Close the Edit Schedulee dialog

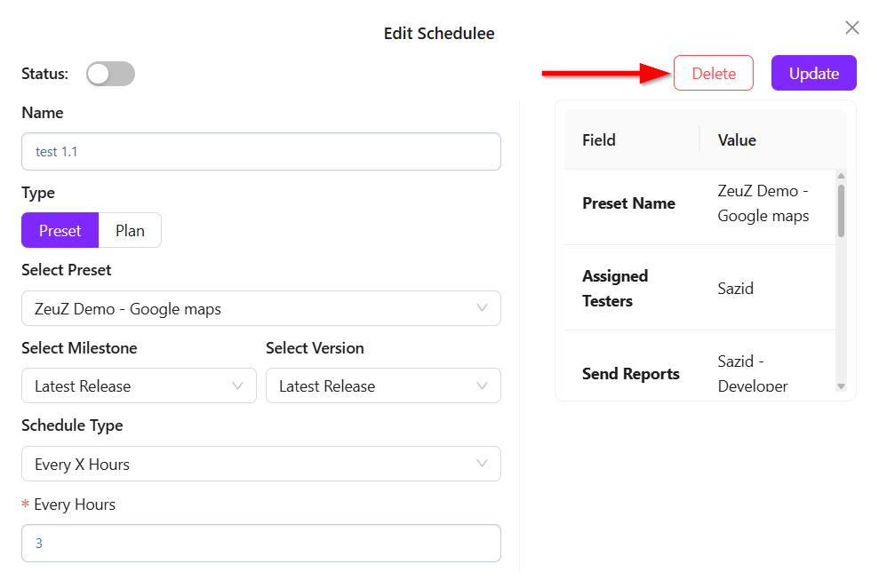(x=851, y=28)
